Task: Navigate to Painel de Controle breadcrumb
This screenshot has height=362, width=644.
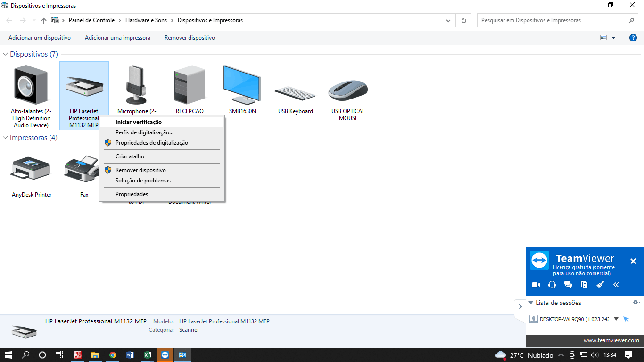Action: click(91, 20)
